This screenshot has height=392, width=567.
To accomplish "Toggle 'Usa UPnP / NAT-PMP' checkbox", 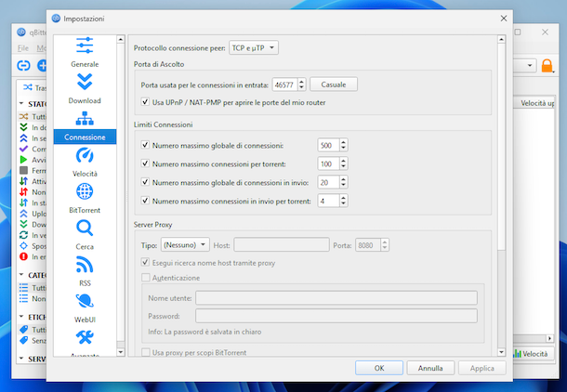I will click(145, 102).
